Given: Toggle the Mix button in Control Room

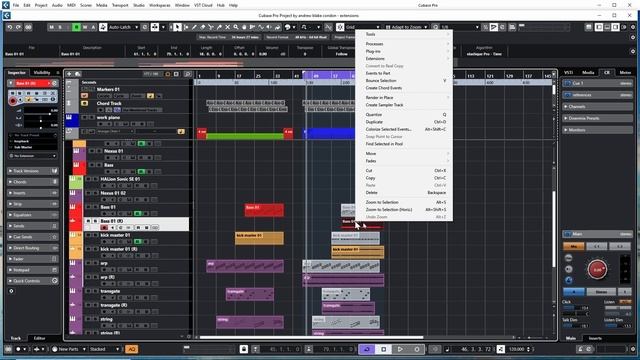Looking at the screenshot, I should [573, 246].
